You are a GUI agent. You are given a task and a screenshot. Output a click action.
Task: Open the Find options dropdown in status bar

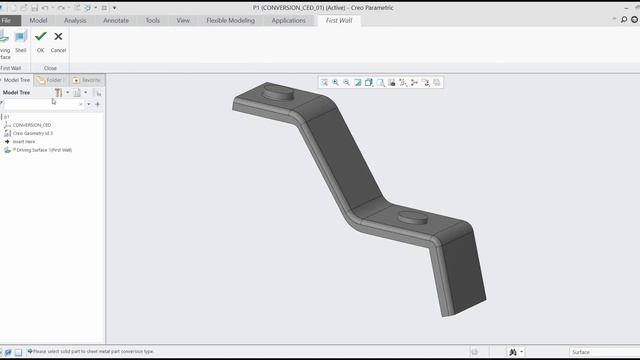pyautogui.click(x=522, y=352)
